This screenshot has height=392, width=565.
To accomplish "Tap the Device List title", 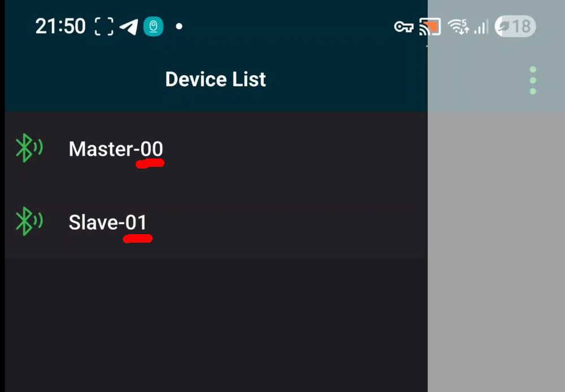I will [215, 79].
